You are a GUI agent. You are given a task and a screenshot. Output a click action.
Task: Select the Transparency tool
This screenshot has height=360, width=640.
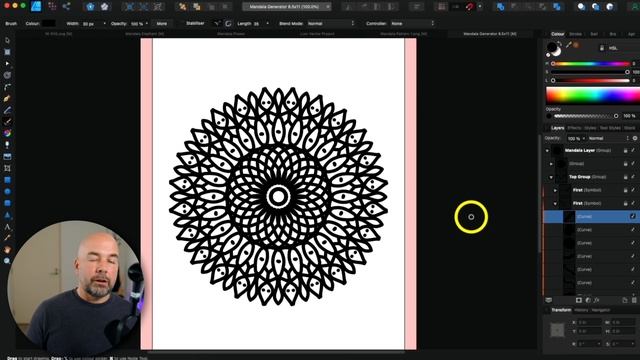click(x=7, y=145)
